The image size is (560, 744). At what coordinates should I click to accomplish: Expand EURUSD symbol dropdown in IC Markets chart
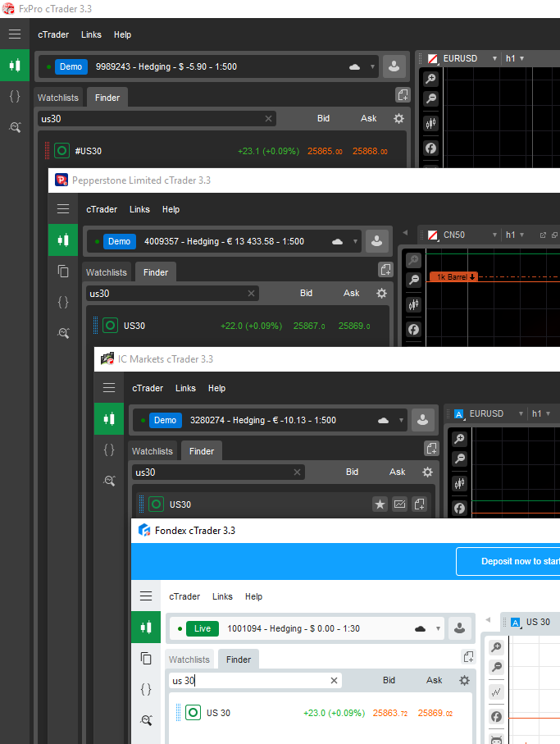(x=521, y=413)
